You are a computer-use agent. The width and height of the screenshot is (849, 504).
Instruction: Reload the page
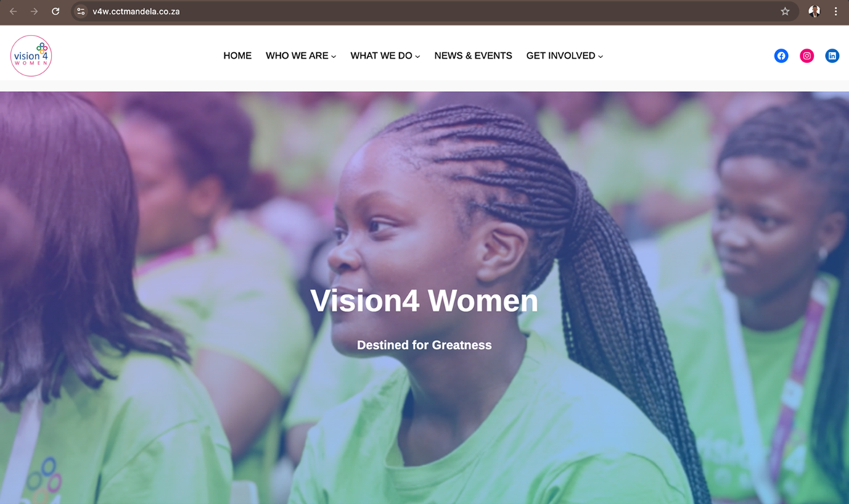click(55, 12)
